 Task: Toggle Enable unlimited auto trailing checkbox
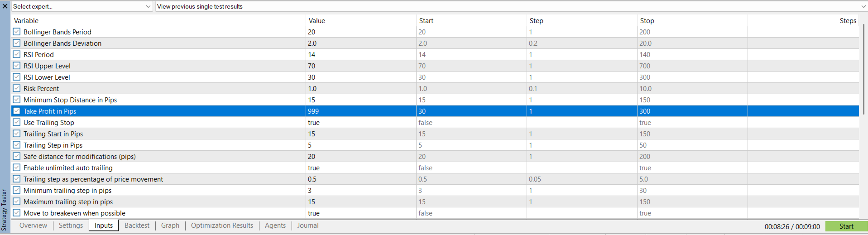[x=17, y=168]
